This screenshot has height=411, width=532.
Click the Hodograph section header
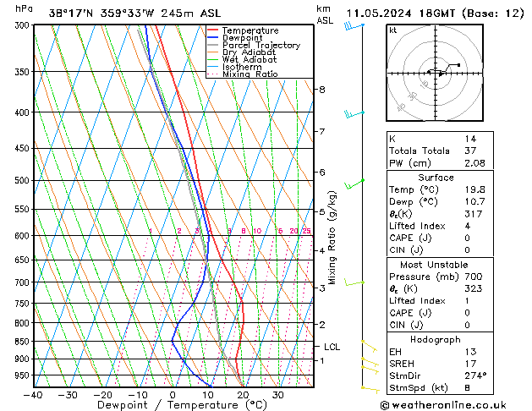[436, 339]
